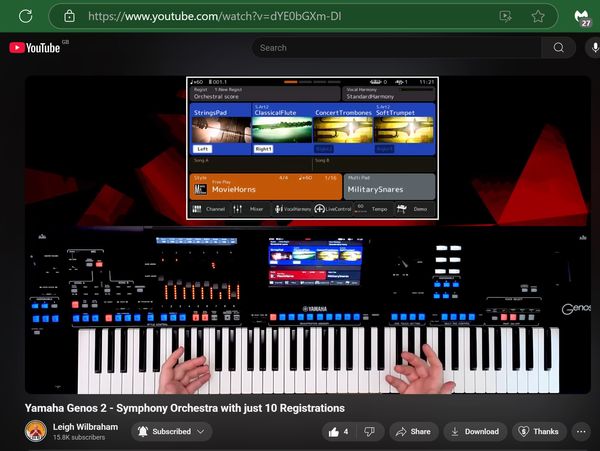Send Thanks to the creator
This screenshot has width=600, height=451.
(538, 431)
